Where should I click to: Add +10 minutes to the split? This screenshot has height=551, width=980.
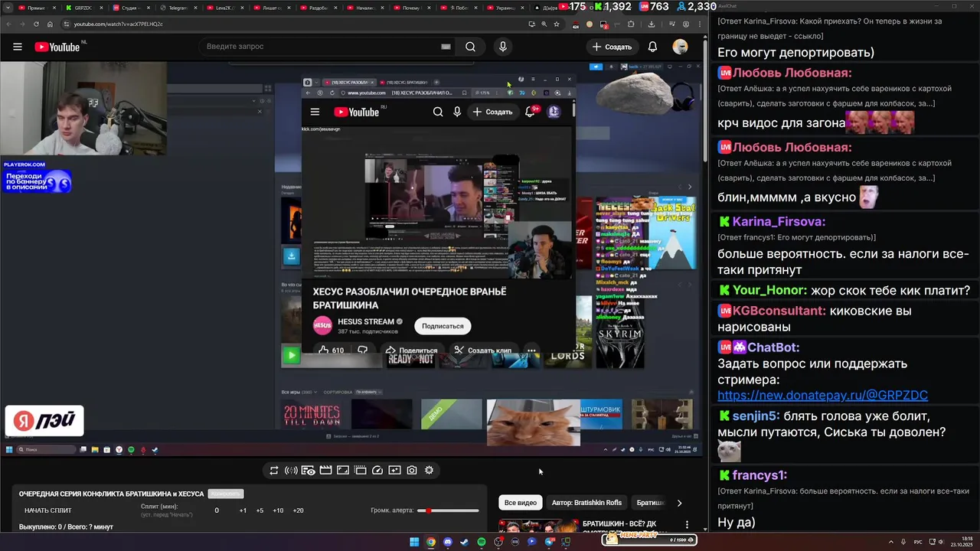[x=278, y=510]
